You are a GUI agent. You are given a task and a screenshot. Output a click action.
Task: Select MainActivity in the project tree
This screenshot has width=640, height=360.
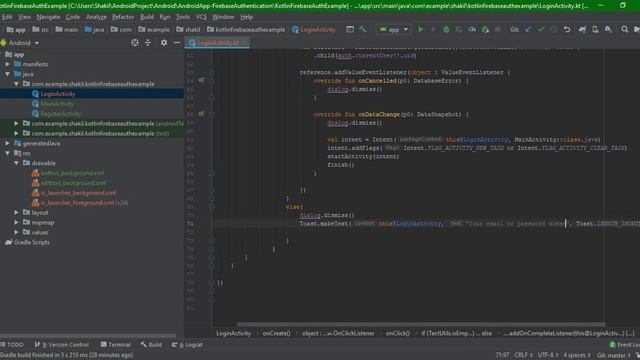tap(57, 104)
